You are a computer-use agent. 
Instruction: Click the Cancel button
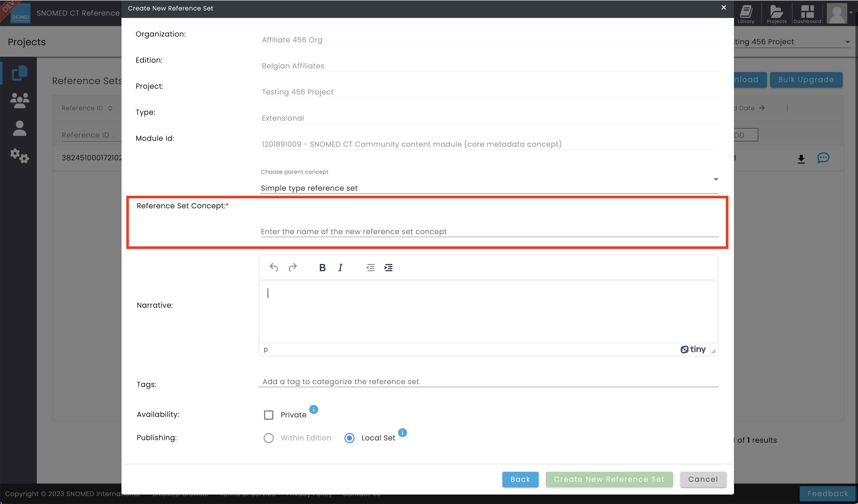(703, 479)
